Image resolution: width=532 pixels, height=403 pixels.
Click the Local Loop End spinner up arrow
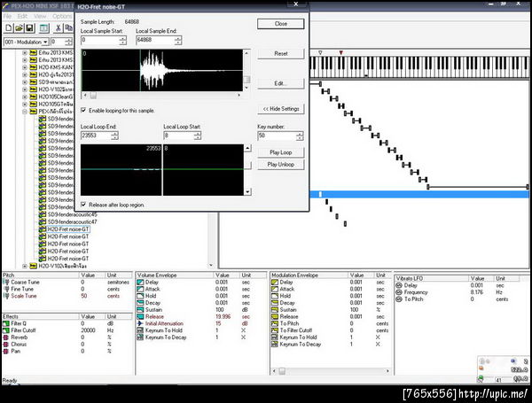pyautogui.click(x=114, y=134)
